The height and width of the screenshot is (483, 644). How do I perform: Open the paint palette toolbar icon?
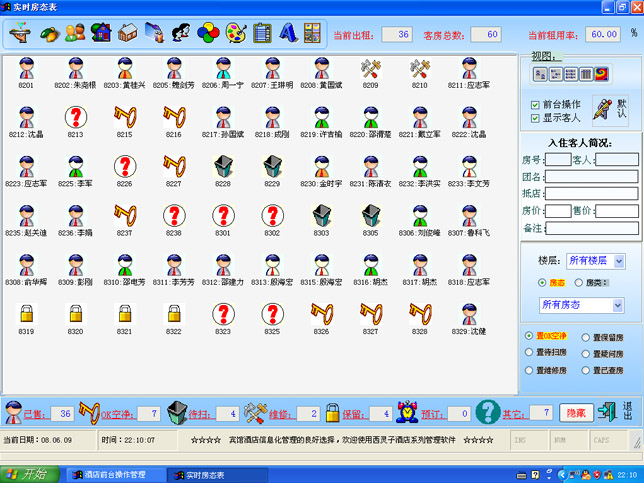point(235,33)
